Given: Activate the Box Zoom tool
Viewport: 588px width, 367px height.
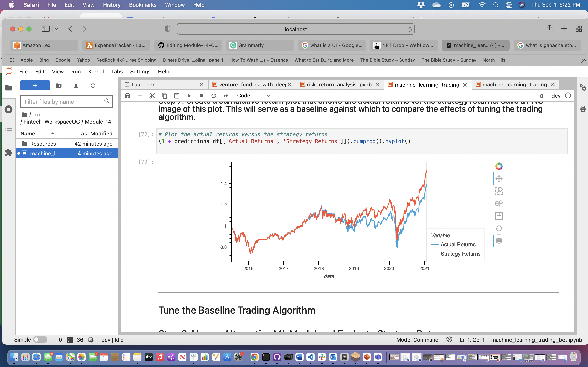Looking at the screenshot, I should [499, 191].
